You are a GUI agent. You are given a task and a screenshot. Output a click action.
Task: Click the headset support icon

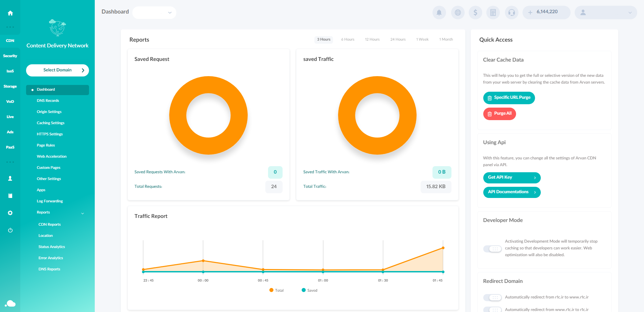(511, 13)
